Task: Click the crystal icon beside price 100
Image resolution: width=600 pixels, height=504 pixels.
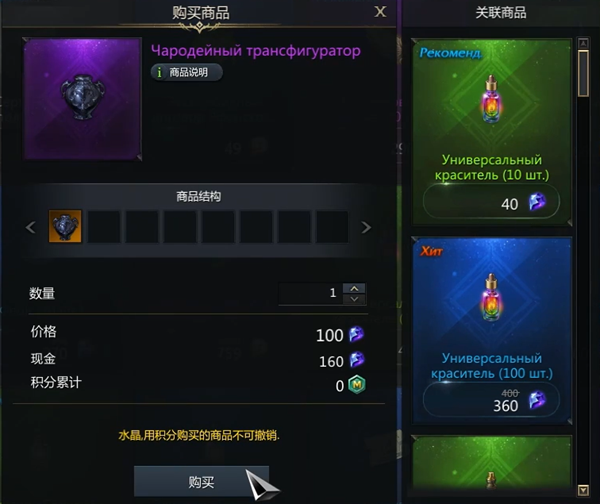Action: (356, 334)
